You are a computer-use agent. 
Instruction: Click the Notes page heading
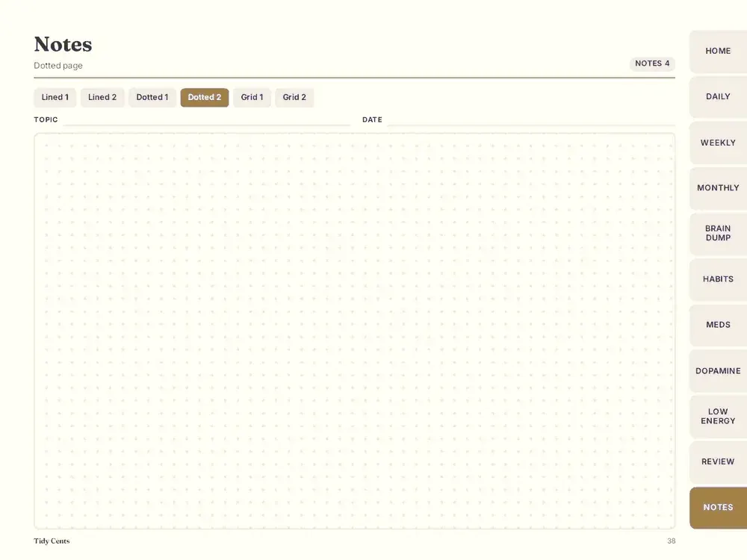[63, 44]
